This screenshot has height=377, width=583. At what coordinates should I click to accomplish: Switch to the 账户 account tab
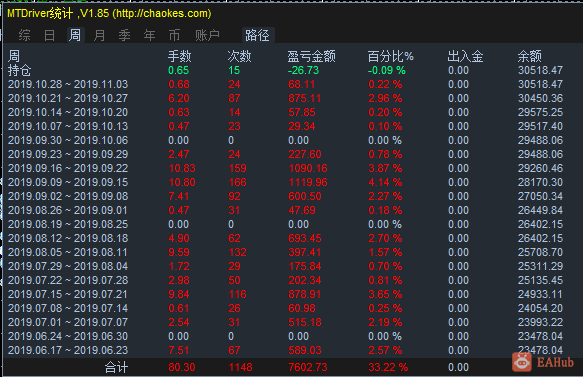click(x=207, y=35)
